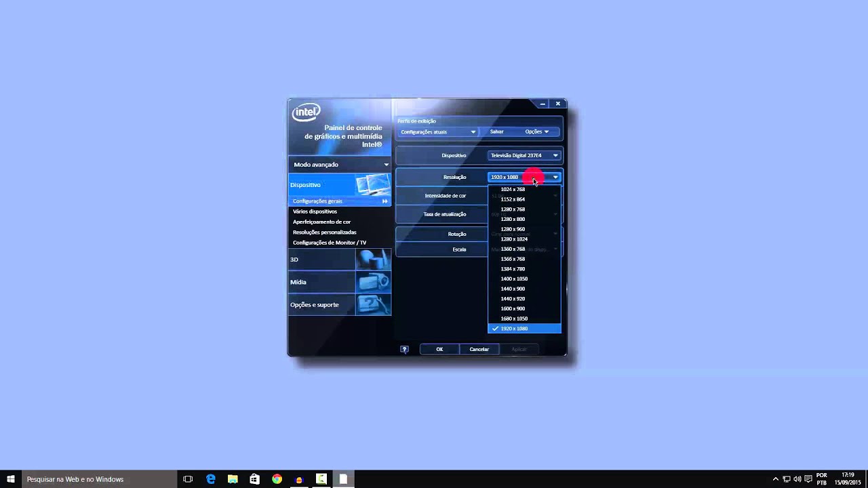
Task: Open the help question mark icon
Action: (405, 350)
